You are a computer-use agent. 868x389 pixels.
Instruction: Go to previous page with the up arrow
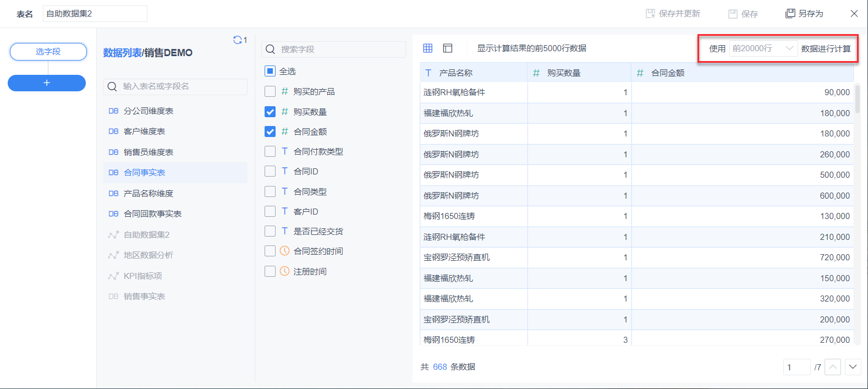[833, 367]
